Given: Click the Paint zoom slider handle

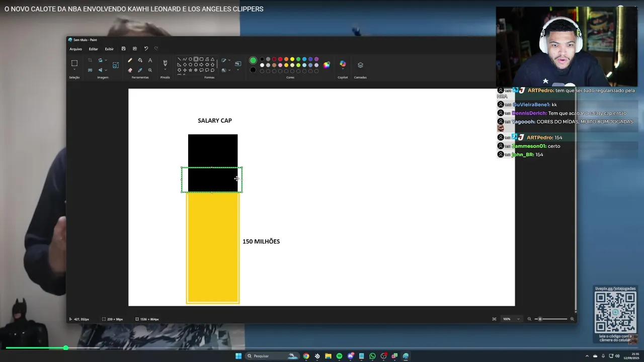Looking at the screenshot, I should 540,319.
